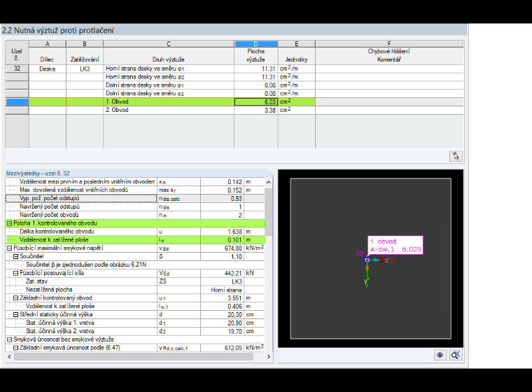Click horizontal scrollbar thumb in results panel

pos(134,357)
